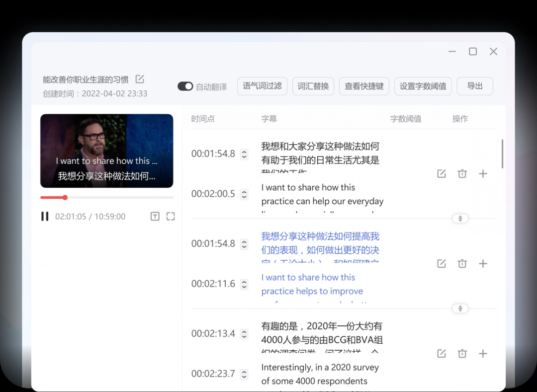The image size is (537, 392).
Task: Adjust the 00:02:13.4 time stepper
Action: click(x=244, y=334)
